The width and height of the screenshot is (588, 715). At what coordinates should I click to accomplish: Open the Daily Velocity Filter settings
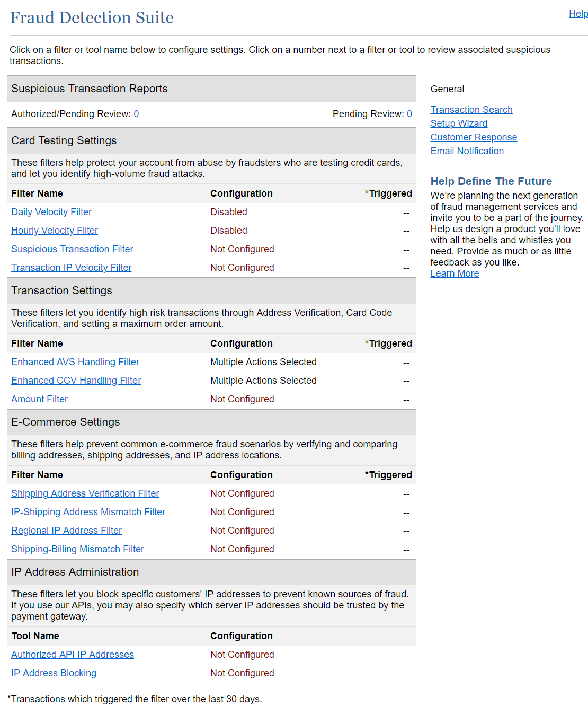click(51, 212)
